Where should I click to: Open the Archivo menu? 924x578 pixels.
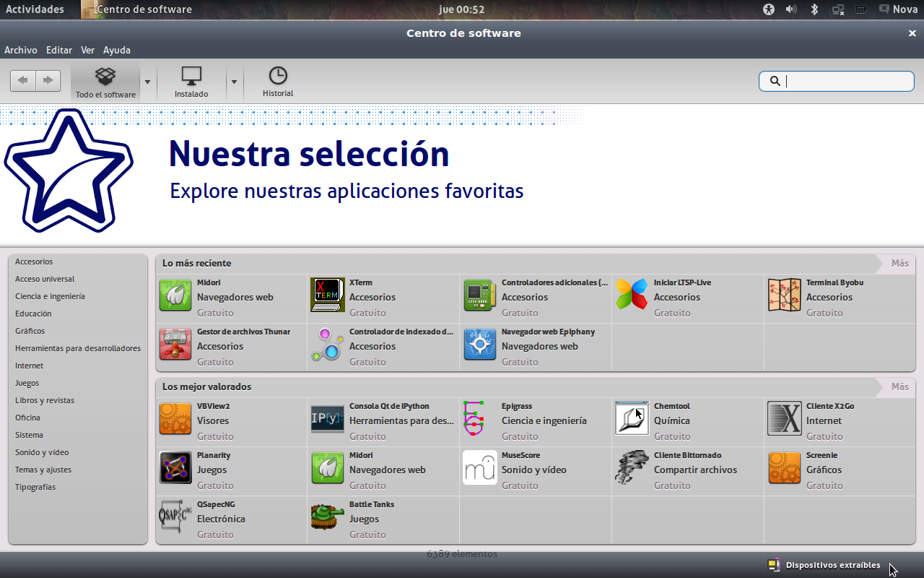21,50
